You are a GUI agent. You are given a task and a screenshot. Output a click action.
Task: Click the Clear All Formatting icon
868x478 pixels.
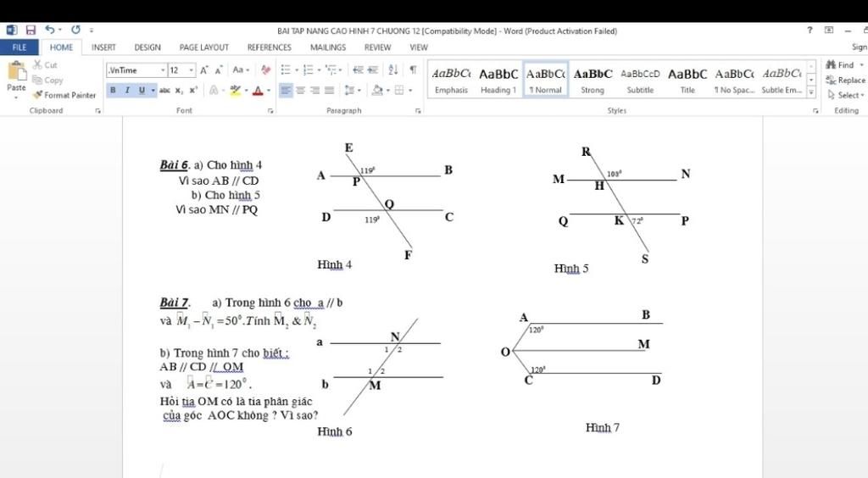tap(265, 69)
